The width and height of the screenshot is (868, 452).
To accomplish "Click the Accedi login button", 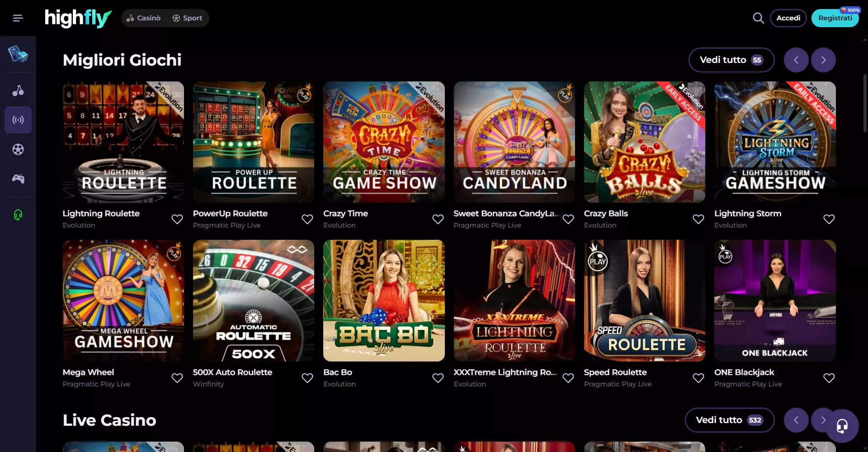I will (788, 18).
